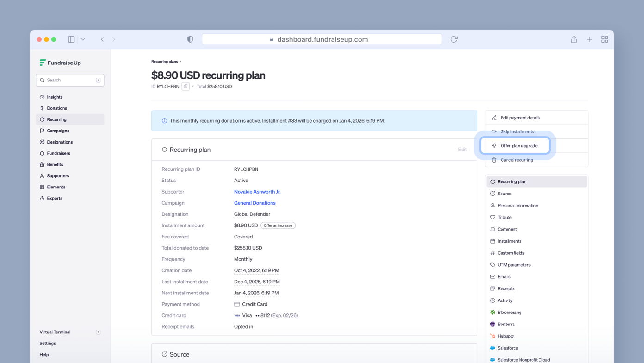
Task: Open the Supporters section
Action: [57, 175]
